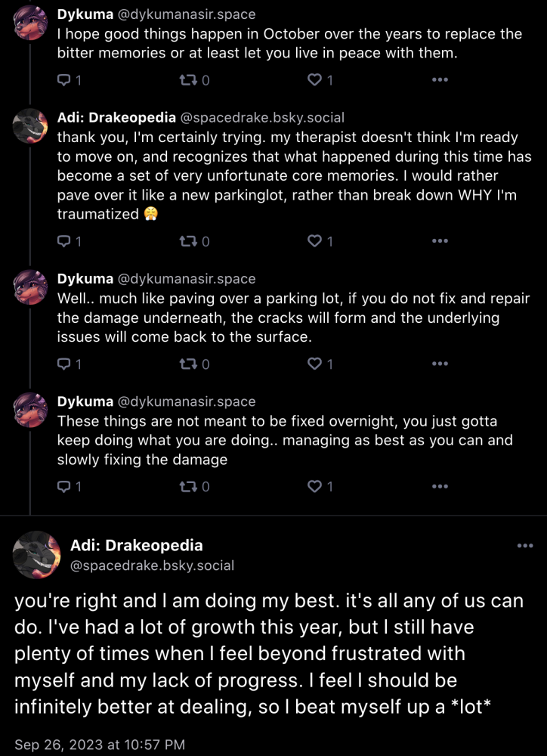View Adi's large avatar in main post
Screen dimensions: 547x756
(36, 554)
